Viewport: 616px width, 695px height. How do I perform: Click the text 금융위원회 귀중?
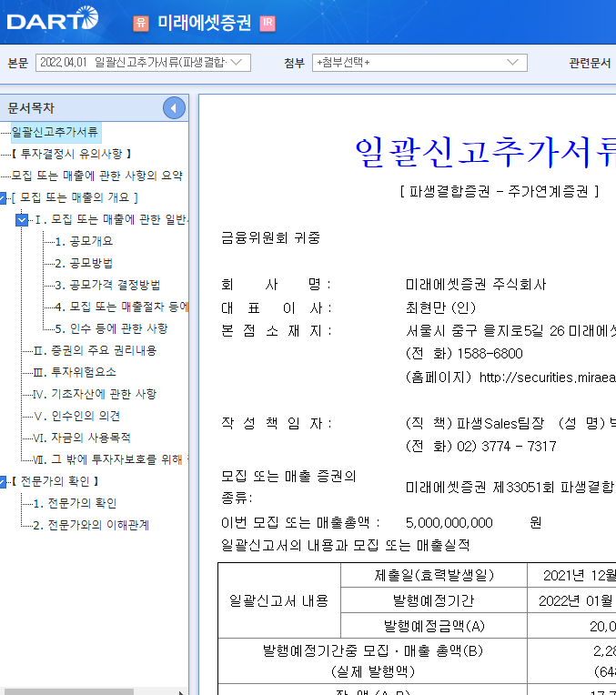point(270,238)
